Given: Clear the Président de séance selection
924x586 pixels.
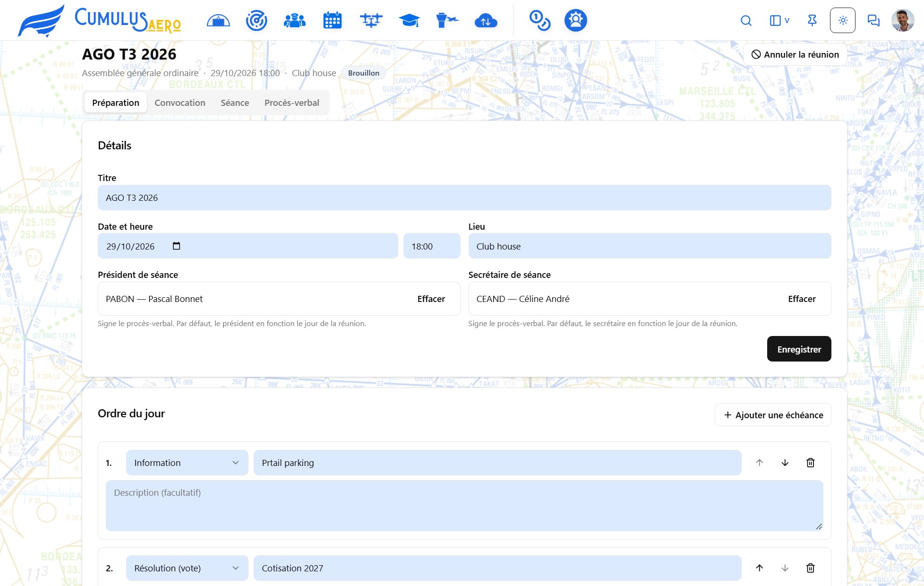Looking at the screenshot, I should (431, 299).
